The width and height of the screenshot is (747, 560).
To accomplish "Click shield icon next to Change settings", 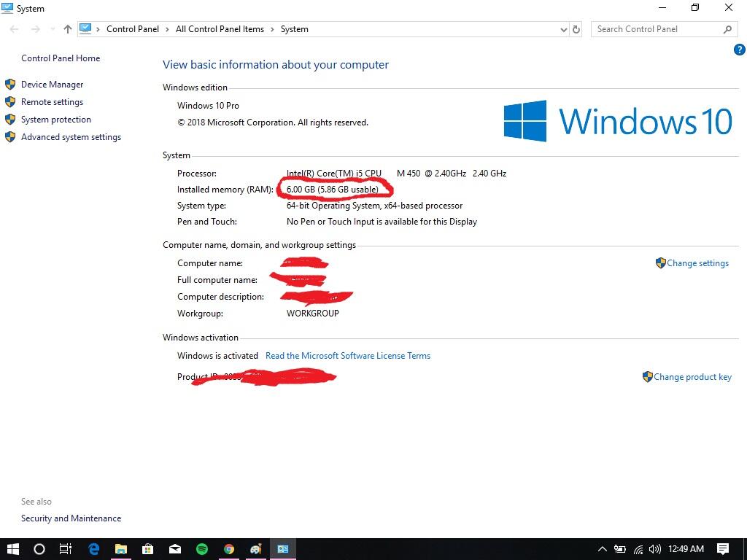I will tap(660, 262).
